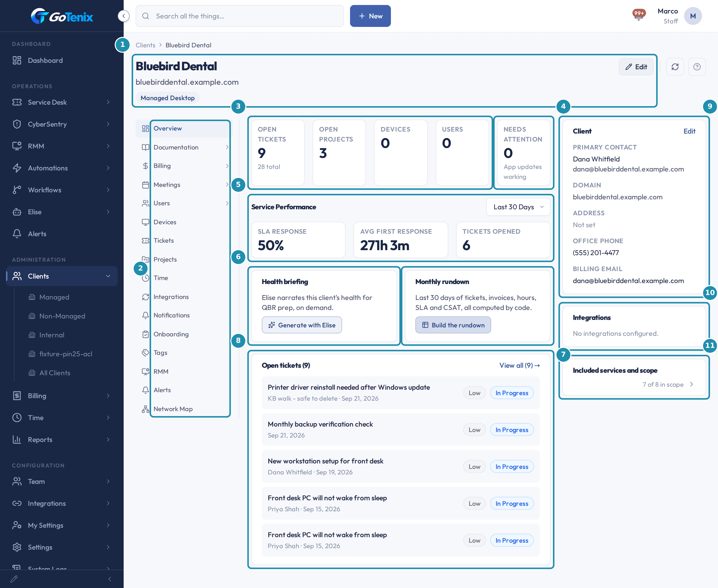718x588 pixels.
Task: Expand the Reports menu chevron
Action: click(x=108, y=440)
